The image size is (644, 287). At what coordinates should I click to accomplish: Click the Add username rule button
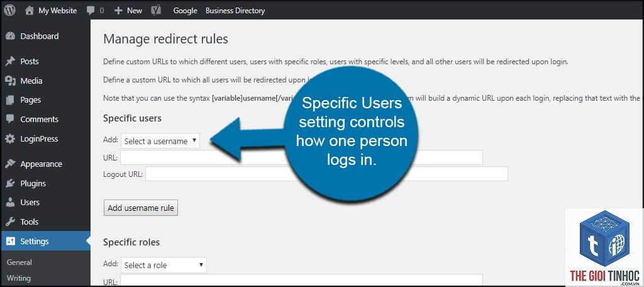pyautogui.click(x=141, y=208)
